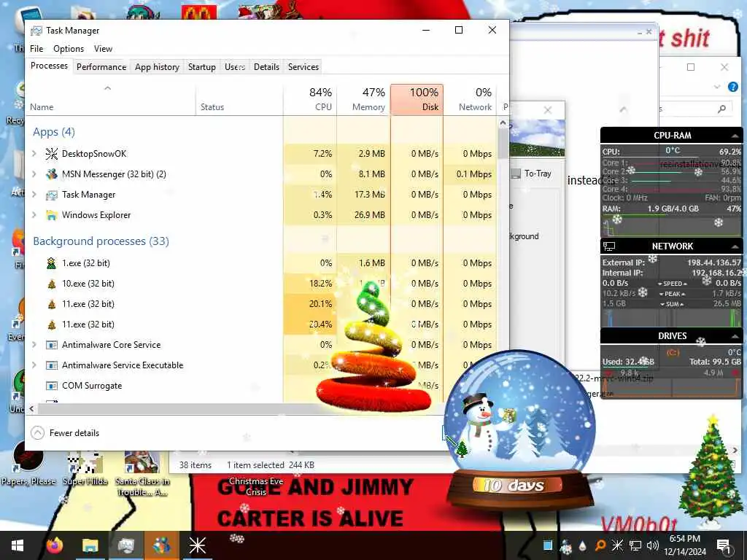Click the COM Surrogate process icon
The height and width of the screenshot is (560, 747).
click(52, 385)
